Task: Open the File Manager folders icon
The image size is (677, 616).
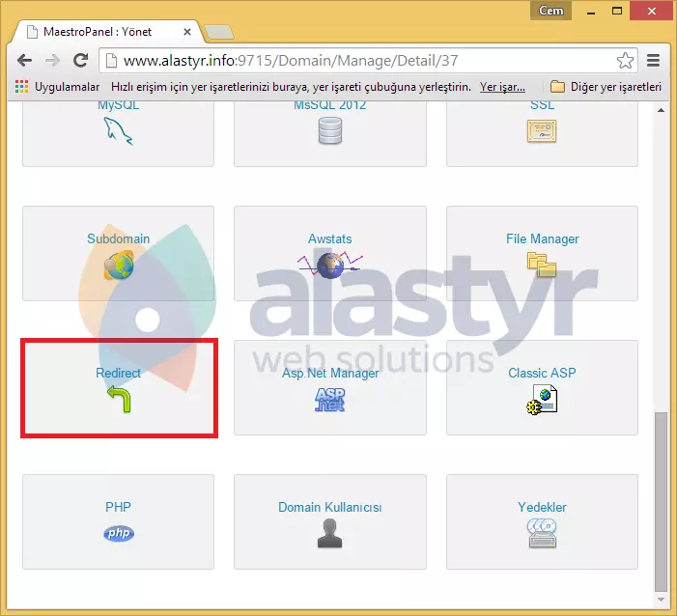Action: pos(542,266)
